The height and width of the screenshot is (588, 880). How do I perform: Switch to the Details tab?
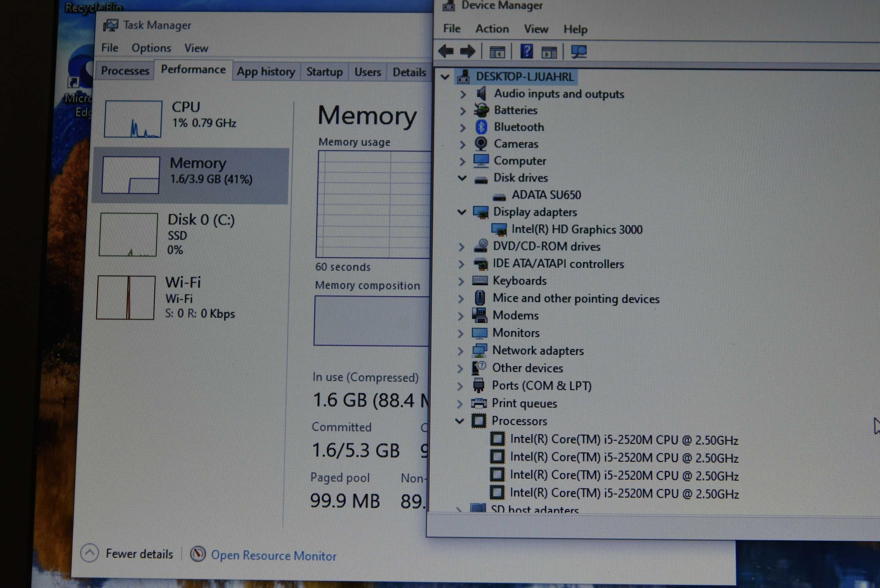pos(409,72)
